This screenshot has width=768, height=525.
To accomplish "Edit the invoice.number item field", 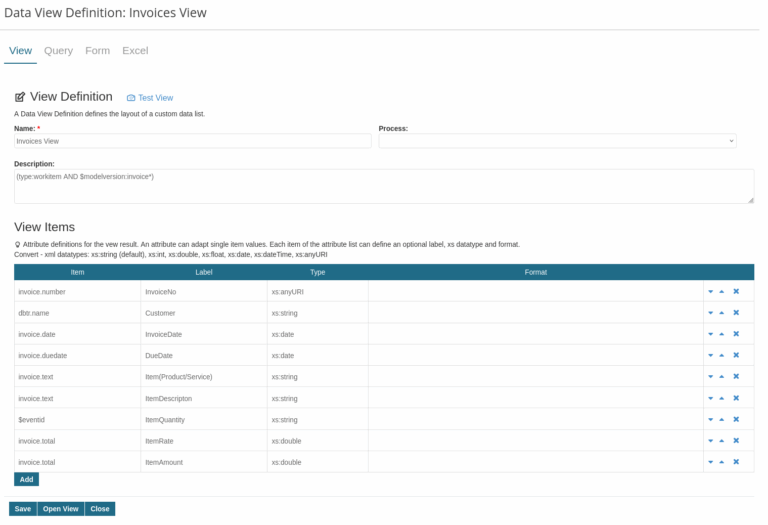I will [77, 292].
